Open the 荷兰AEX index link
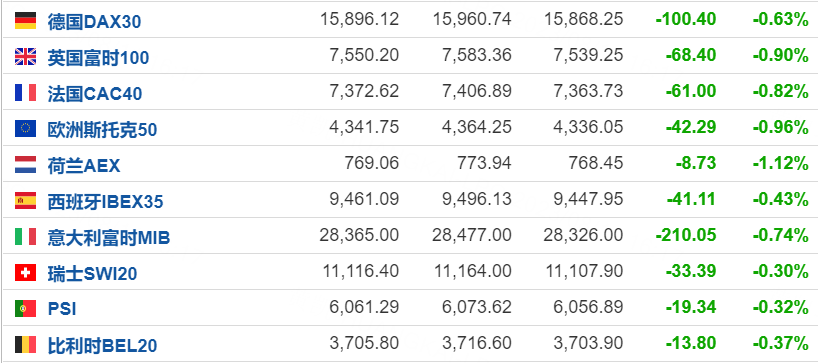Image resolution: width=818 pixels, height=363 pixels. 84,165
